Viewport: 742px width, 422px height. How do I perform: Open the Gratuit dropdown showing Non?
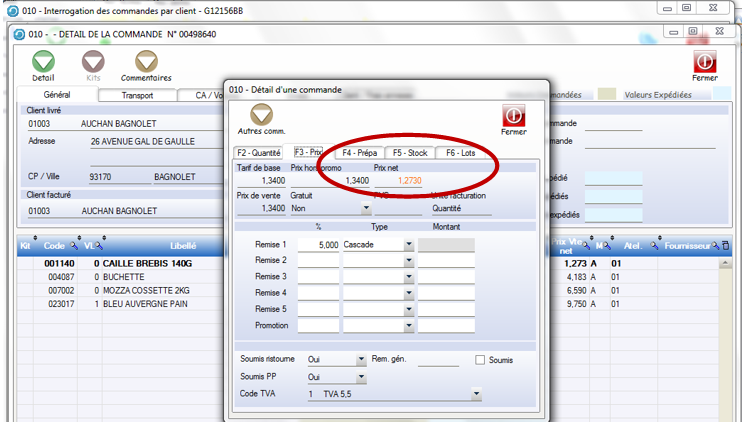point(366,209)
